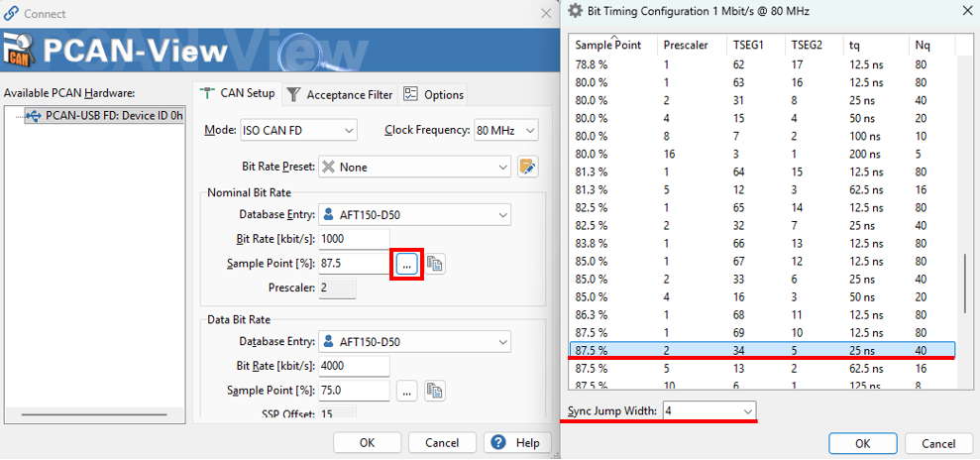Select highlighted 87.5 % row with TSEG1 34
980x460 pixels.
click(x=763, y=350)
